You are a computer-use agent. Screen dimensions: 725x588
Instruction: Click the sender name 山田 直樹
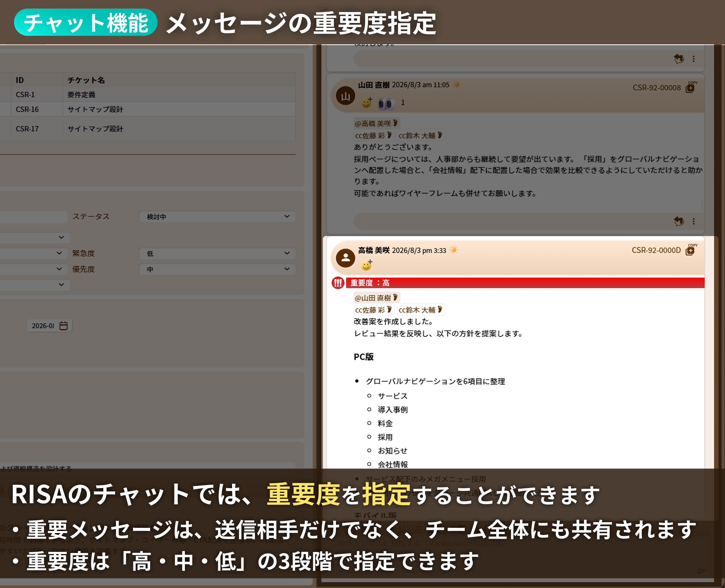374,85
